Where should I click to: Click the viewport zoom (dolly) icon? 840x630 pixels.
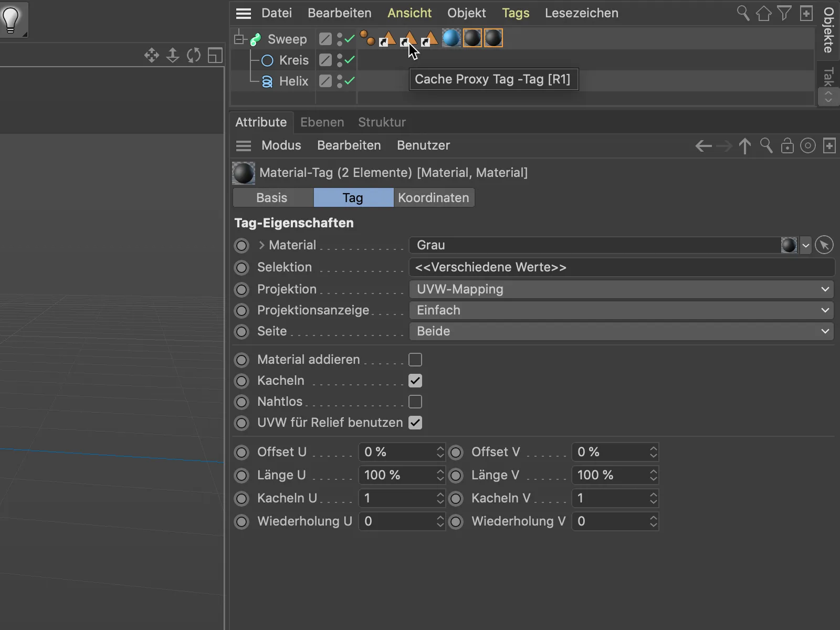coord(173,55)
